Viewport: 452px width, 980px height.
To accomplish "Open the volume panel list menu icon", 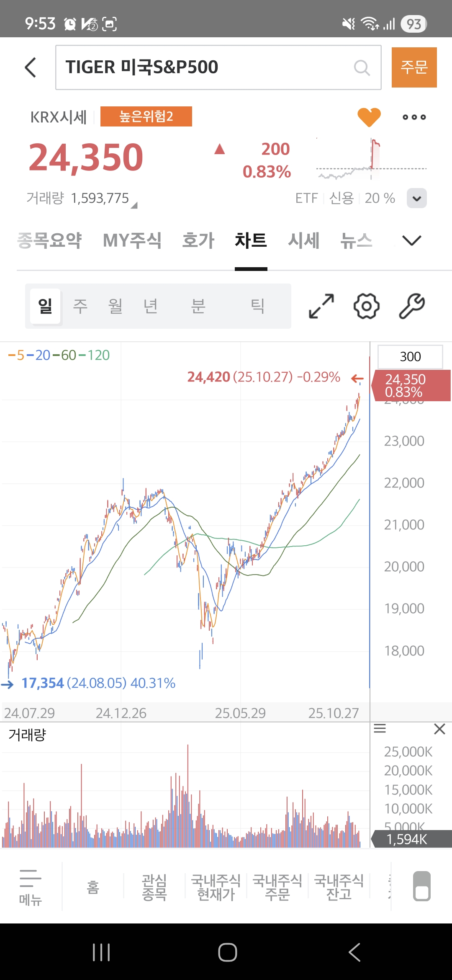I will [380, 729].
